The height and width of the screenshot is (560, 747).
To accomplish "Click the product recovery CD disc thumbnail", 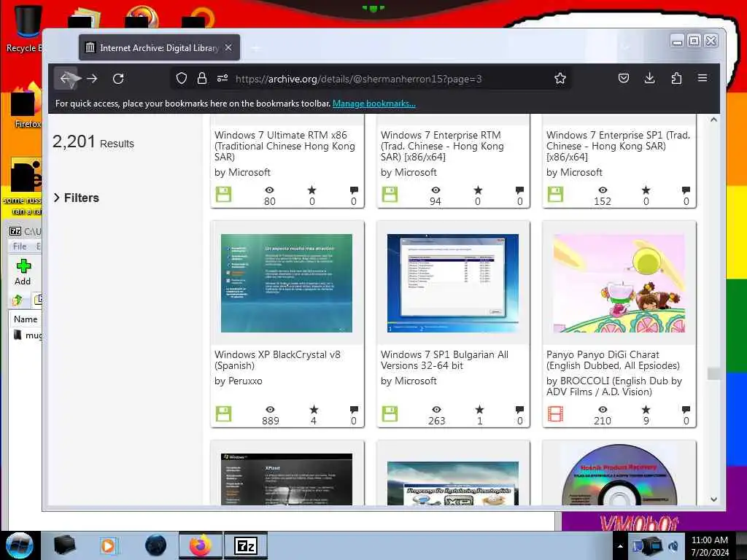I will click(x=619, y=475).
